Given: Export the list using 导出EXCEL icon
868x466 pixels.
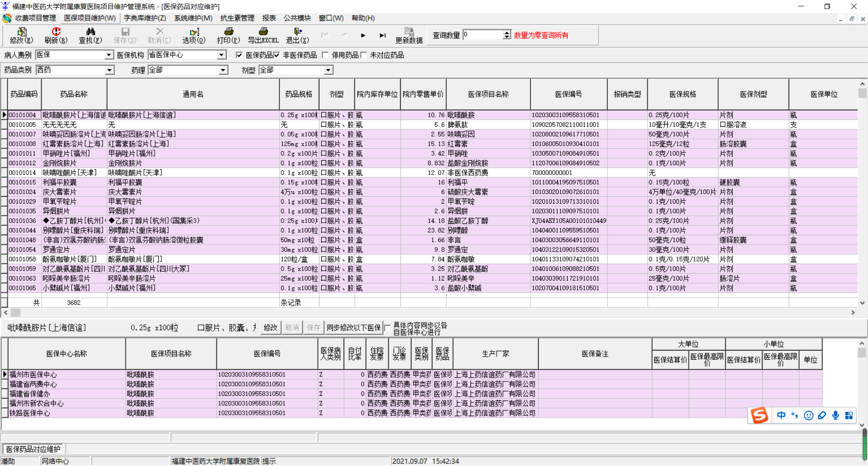Looking at the screenshot, I should [263, 35].
